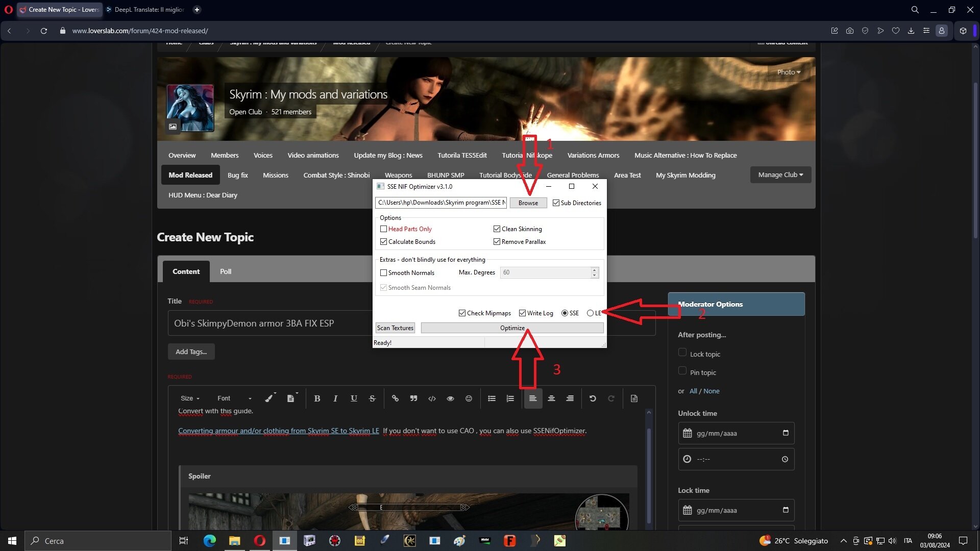Image resolution: width=980 pixels, height=551 pixels.
Task: Switch to DeepL Translate browser tab
Action: (x=147, y=10)
